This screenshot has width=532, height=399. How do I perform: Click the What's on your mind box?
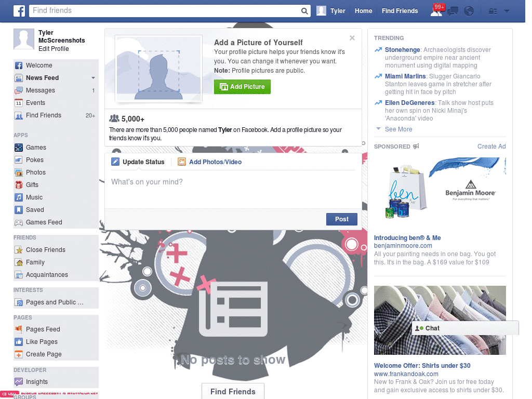tap(233, 190)
